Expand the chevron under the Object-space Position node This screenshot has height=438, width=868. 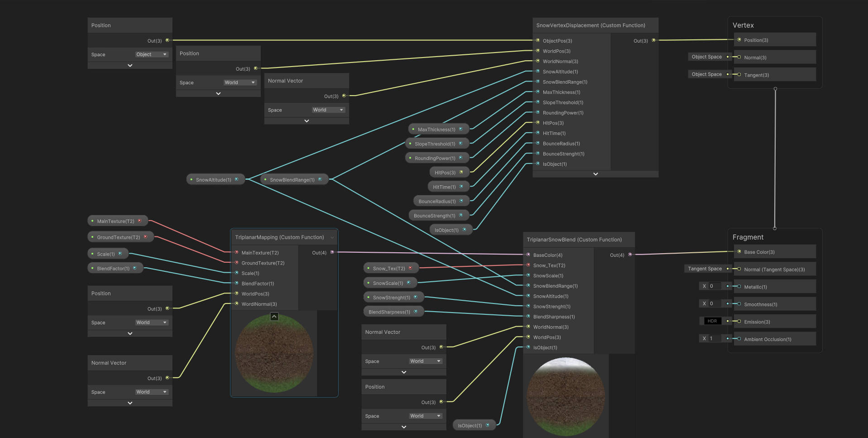coord(130,66)
